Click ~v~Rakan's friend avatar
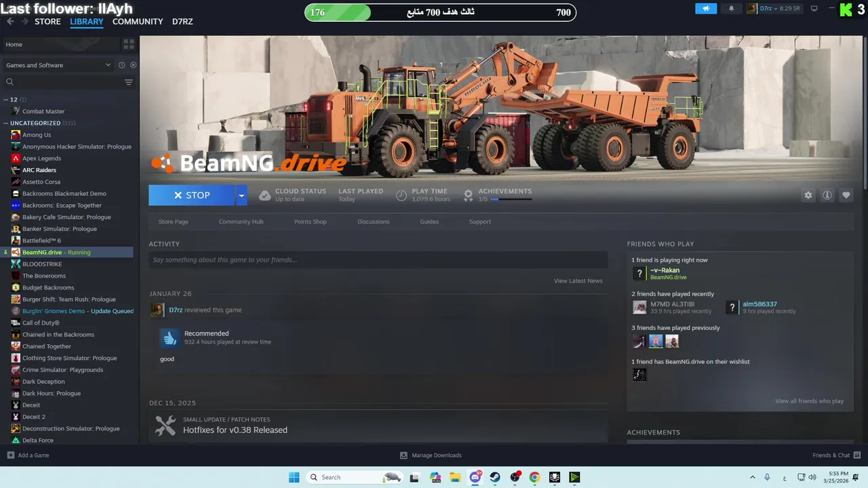The image size is (868, 488). click(x=639, y=273)
